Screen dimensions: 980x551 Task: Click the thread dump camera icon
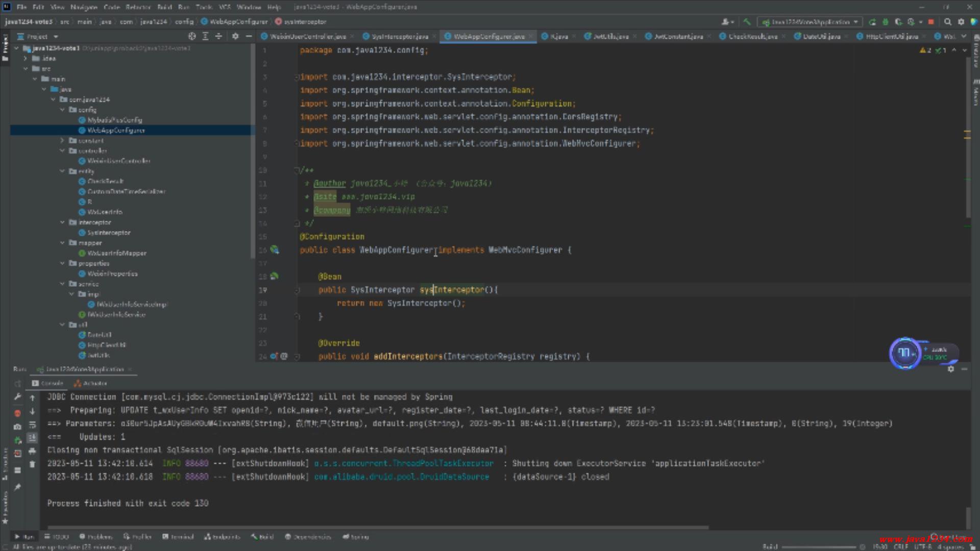(x=18, y=427)
